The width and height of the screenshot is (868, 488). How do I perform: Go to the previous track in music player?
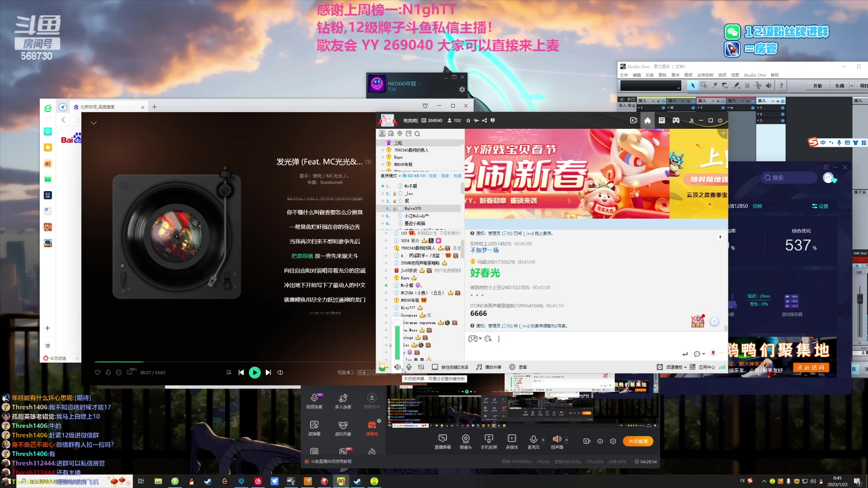241,372
